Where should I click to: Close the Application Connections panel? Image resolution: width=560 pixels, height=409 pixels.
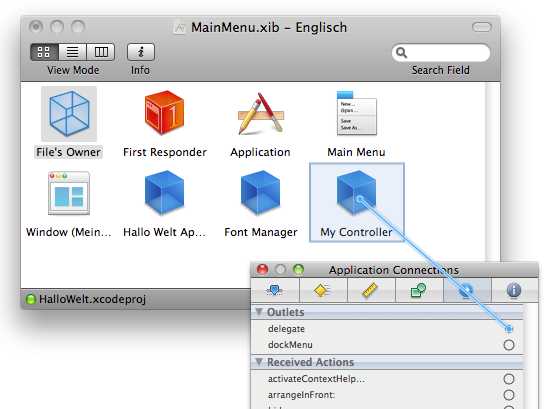(262, 269)
